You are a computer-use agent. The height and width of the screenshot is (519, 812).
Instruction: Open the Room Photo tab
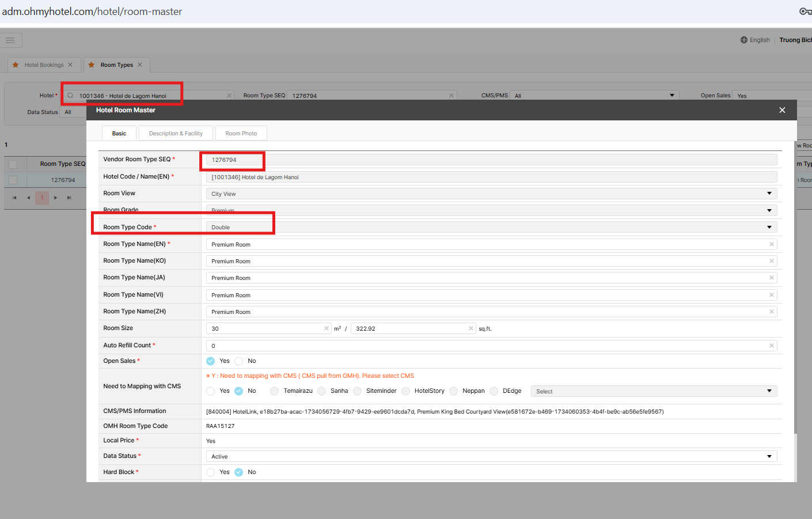[x=241, y=134]
